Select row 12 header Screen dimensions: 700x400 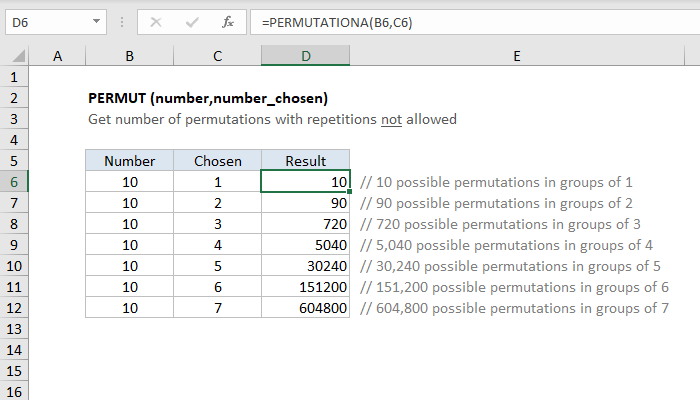(14, 308)
